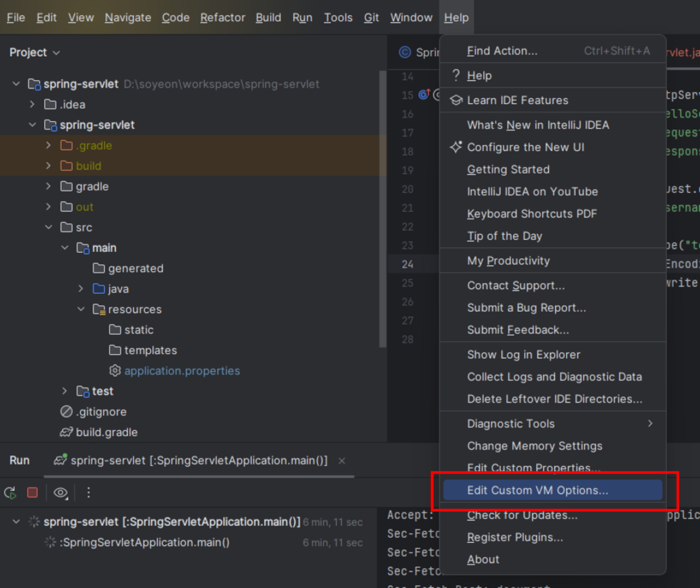Open the File menu
The width and height of the screenshot is (700, 588).
(x=16, y=17)
